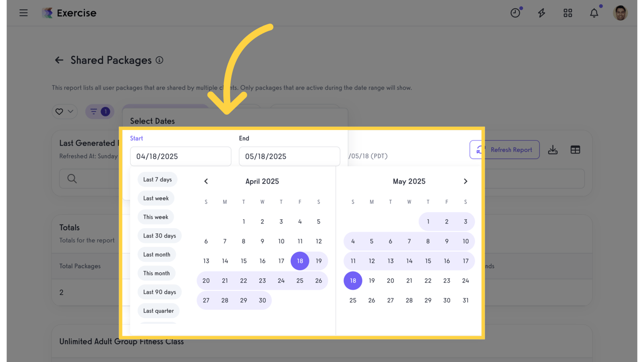The image size is (644, 362).
Task: Click the Start date input field
Action: point(181,156)
